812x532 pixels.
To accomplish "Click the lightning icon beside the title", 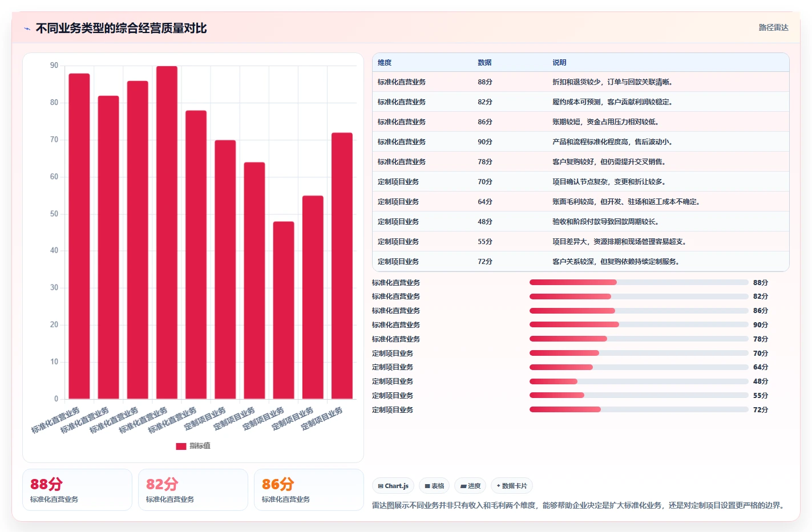I will click(x=27, y=29).
